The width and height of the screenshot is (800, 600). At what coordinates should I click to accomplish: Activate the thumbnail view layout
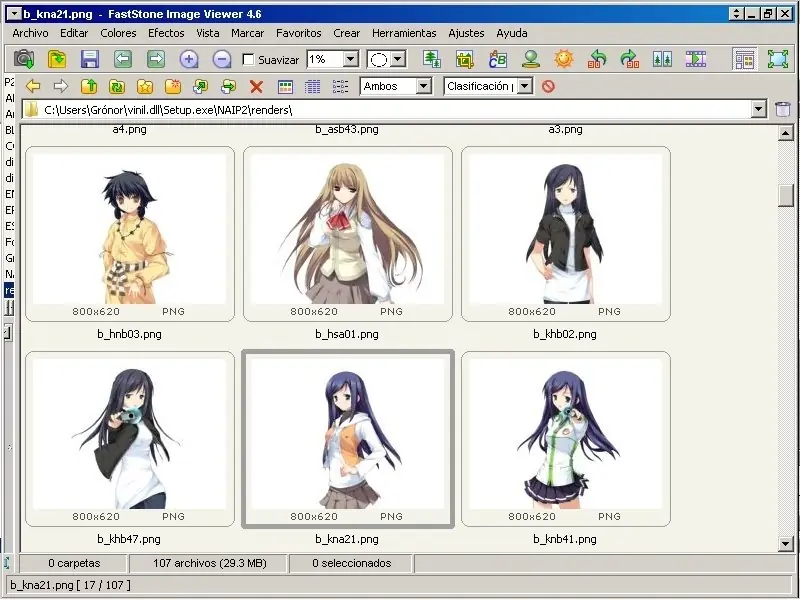[x=285, y=86]
